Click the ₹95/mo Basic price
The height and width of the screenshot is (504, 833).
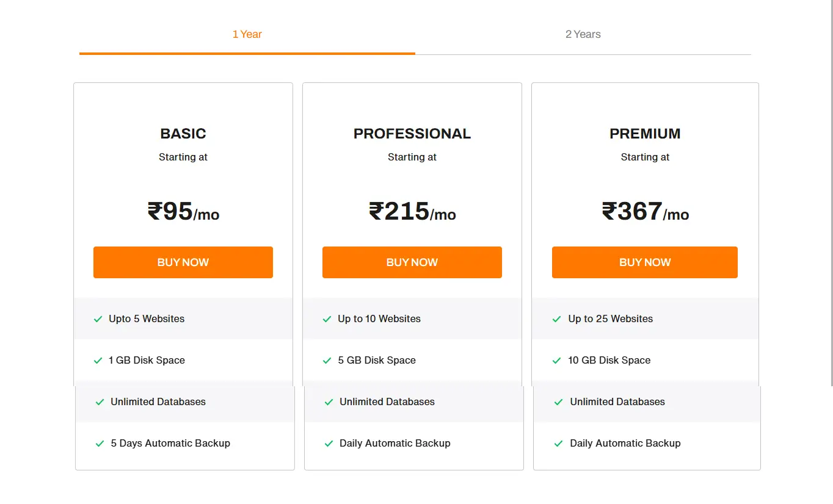click(x=183, y=212)
